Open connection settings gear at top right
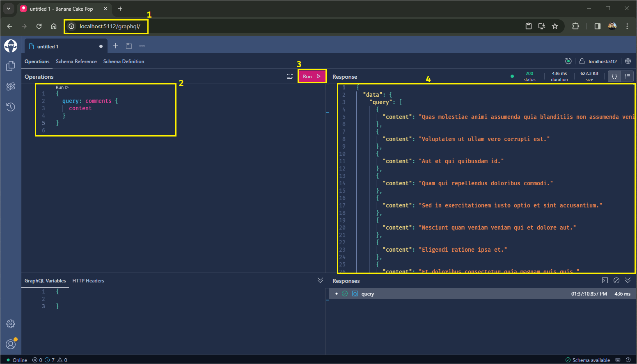 628,61
